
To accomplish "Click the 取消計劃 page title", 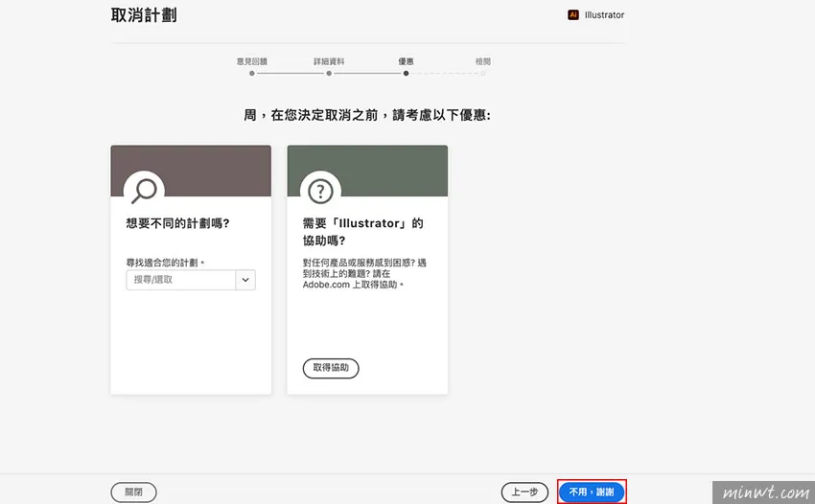I will [x=144, y=15].
